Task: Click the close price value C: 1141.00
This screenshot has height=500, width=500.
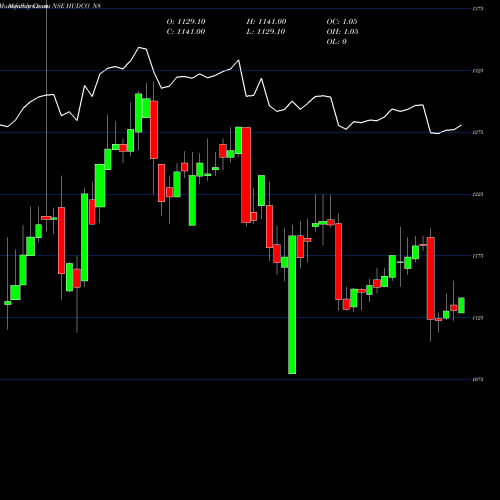Action: pos(186,32)
